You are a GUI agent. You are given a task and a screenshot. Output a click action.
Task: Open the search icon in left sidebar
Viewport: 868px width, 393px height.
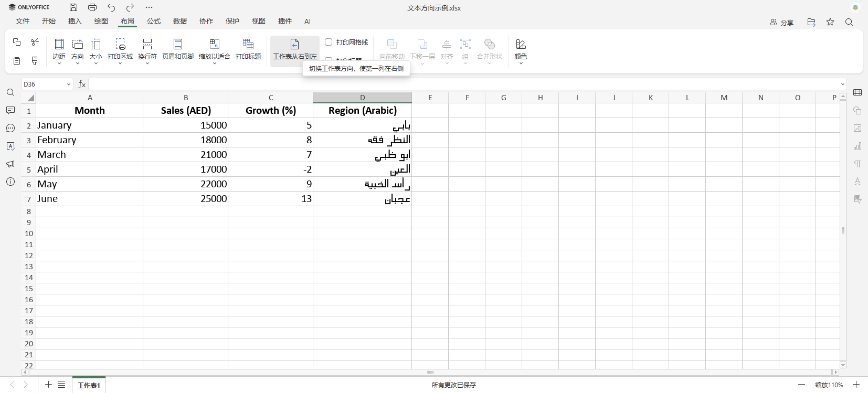10,93
